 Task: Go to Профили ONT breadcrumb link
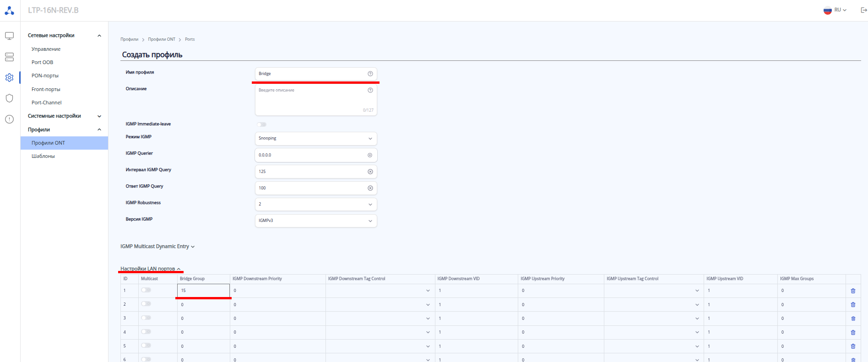click(x=162, y=39)
